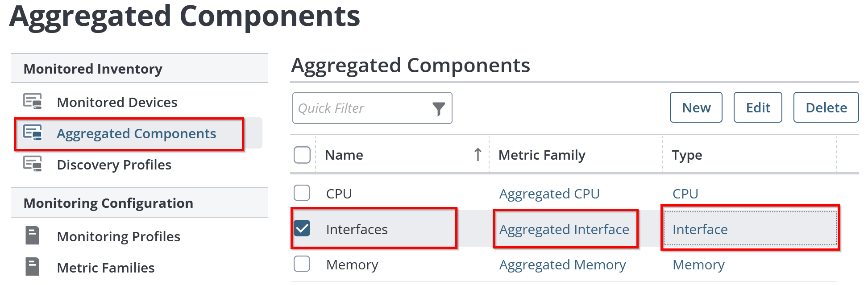Open the Aggregated CPU link
The width and height of the screenshot is (868, 285).
pyautogui.click(x=549, y=194)
